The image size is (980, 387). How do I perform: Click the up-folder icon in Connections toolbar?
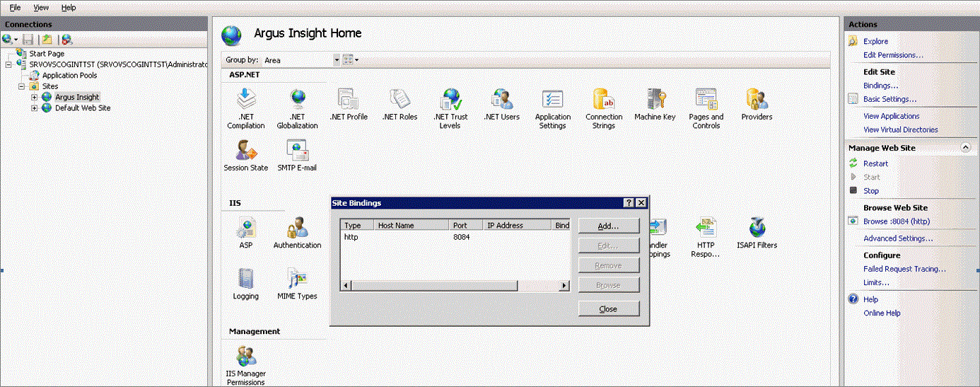point(47,40)
